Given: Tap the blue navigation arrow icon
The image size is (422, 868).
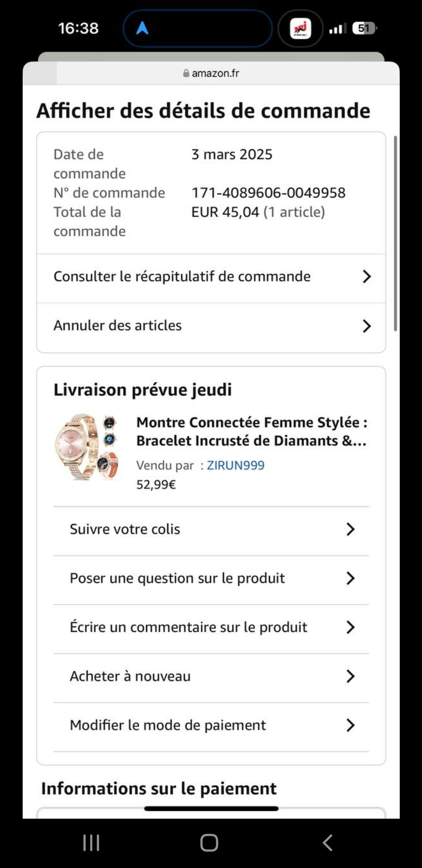Looking at the screenshot, I should click(142, 28).
